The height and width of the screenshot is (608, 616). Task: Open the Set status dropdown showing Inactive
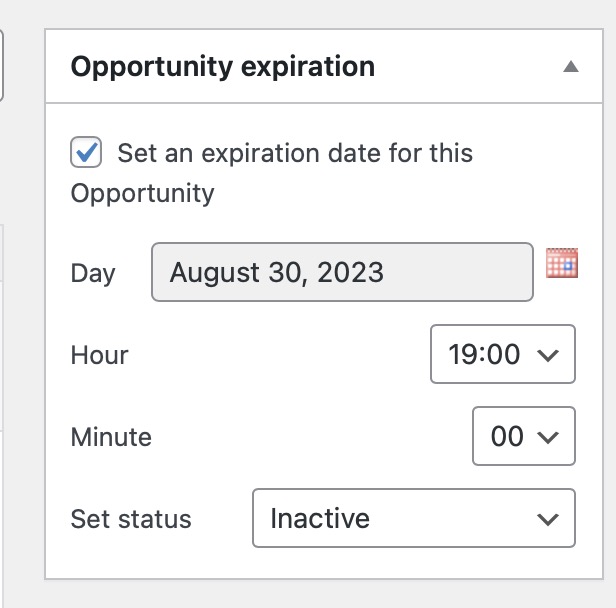(414, 518)
